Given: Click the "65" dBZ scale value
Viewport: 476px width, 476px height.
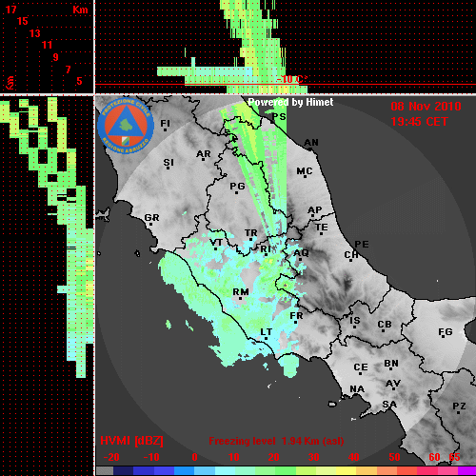Looking at the screenshot, I should [x=454, y=457].
